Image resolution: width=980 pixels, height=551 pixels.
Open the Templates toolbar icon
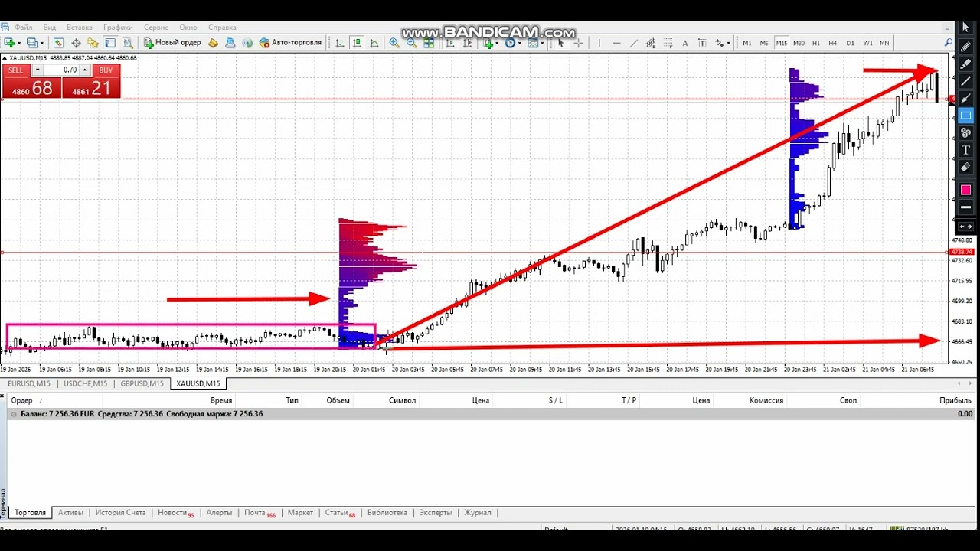(533, 43)
